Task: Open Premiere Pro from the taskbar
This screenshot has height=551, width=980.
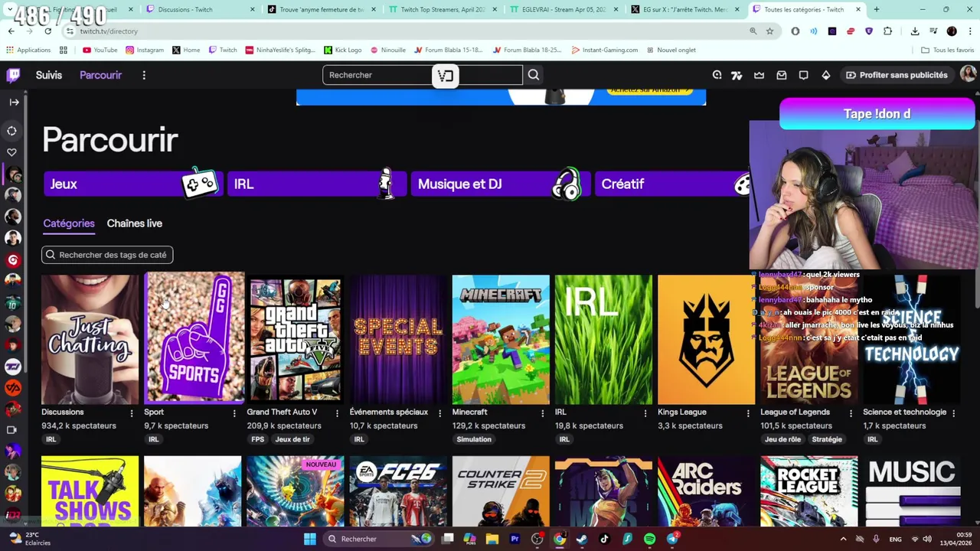Action: pos(514,539)
